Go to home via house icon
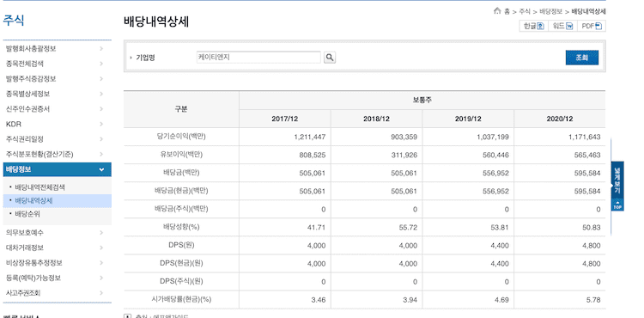This screenshot has width=644, height=318. click(497, 11)
